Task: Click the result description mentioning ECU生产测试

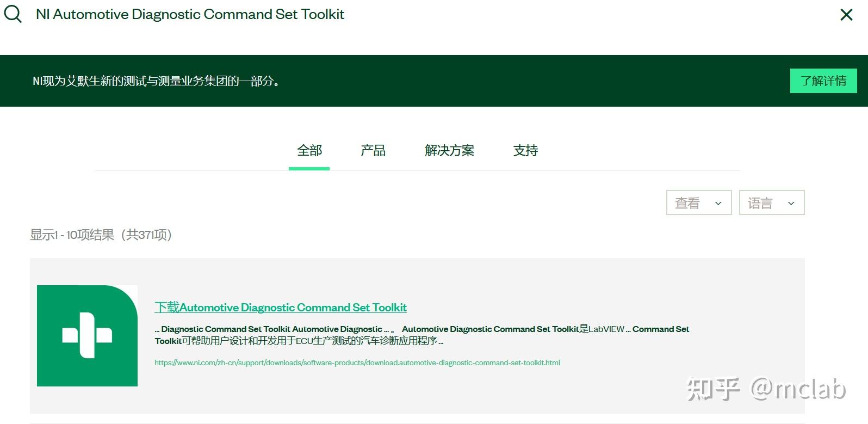Action: click(422, 335)
